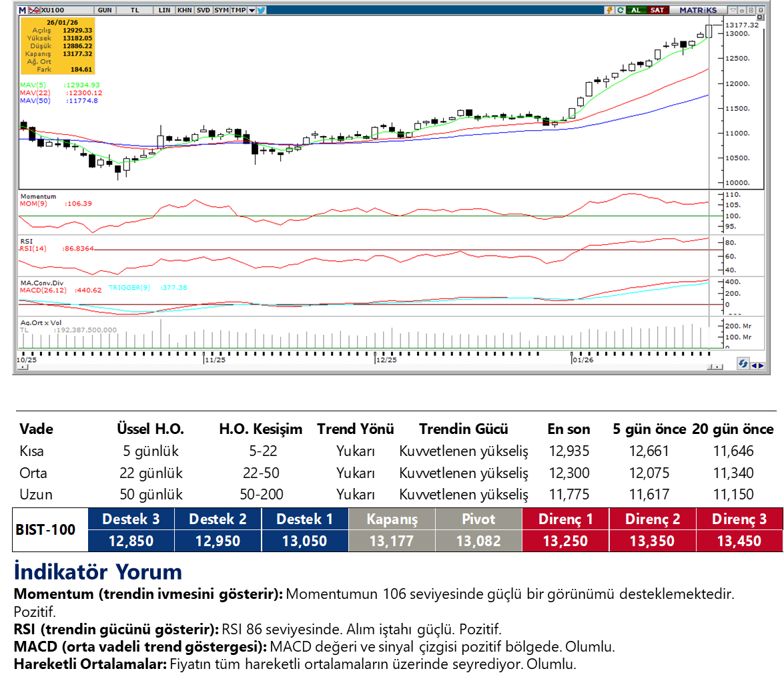
Task: Toggle the KHN option in toolbar
Action: [184, 10]
